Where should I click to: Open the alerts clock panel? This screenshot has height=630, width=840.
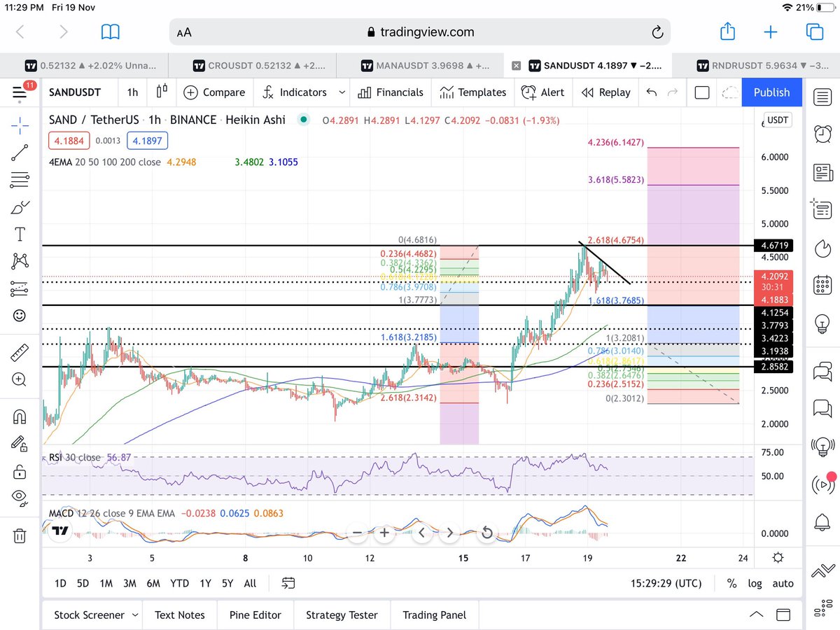tap(822, 133)
